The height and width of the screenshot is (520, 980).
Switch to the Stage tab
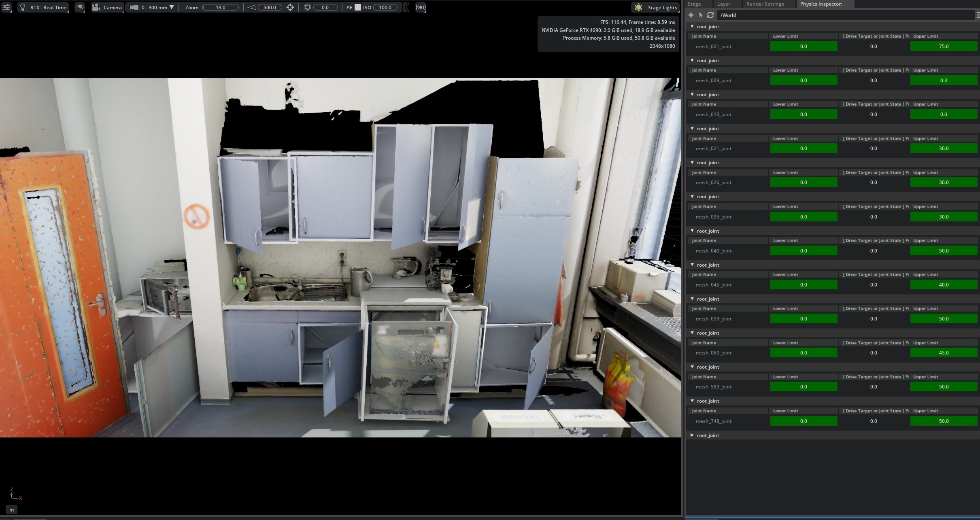[x=694, y=4]
